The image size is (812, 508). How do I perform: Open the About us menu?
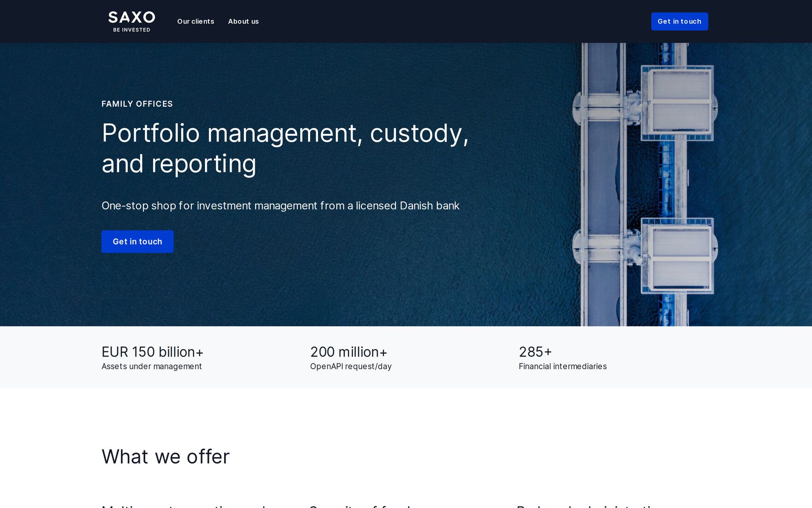pyautogui.click(x=243, y=21)
